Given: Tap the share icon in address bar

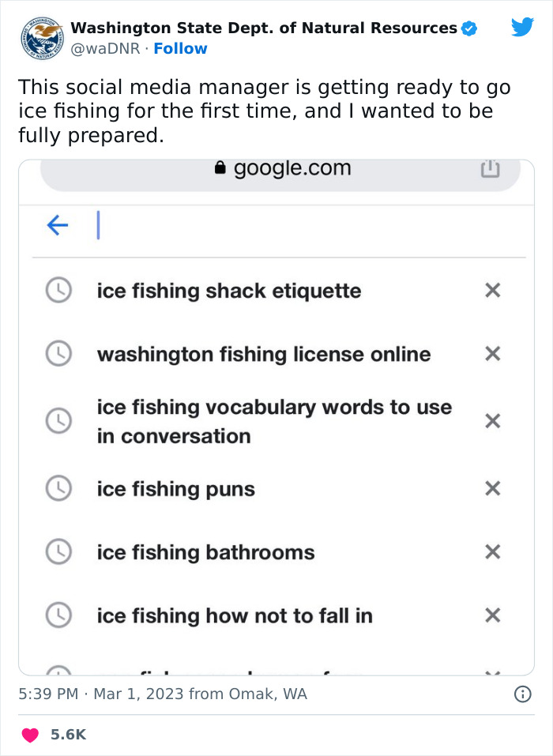Looking at the screenshot, I should click(490, 168).
